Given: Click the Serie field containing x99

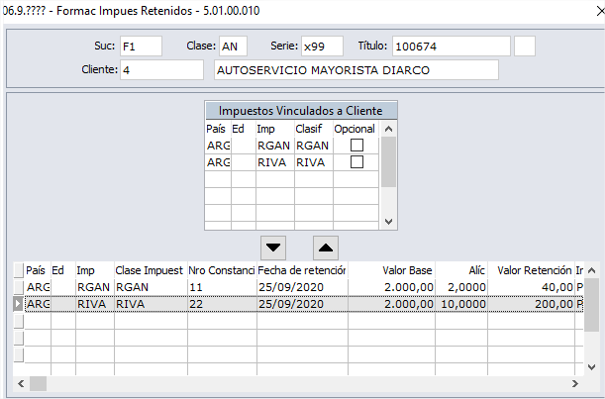Looking at the screenshot, I should [322, 46].
